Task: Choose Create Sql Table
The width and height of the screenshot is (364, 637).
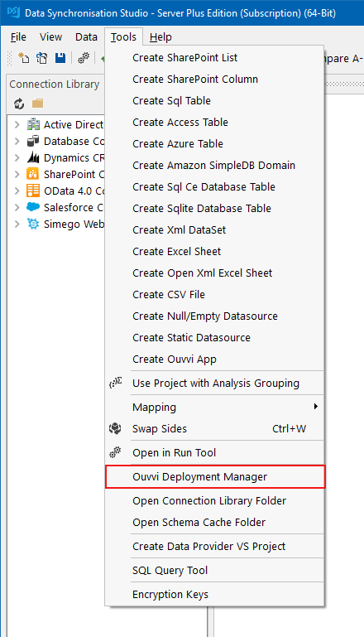Action: pos(214,101)
